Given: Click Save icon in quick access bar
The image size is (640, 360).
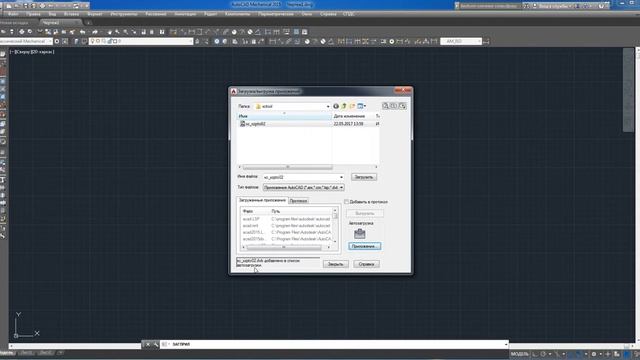Looking at the screenshot, I should [25, 6].
